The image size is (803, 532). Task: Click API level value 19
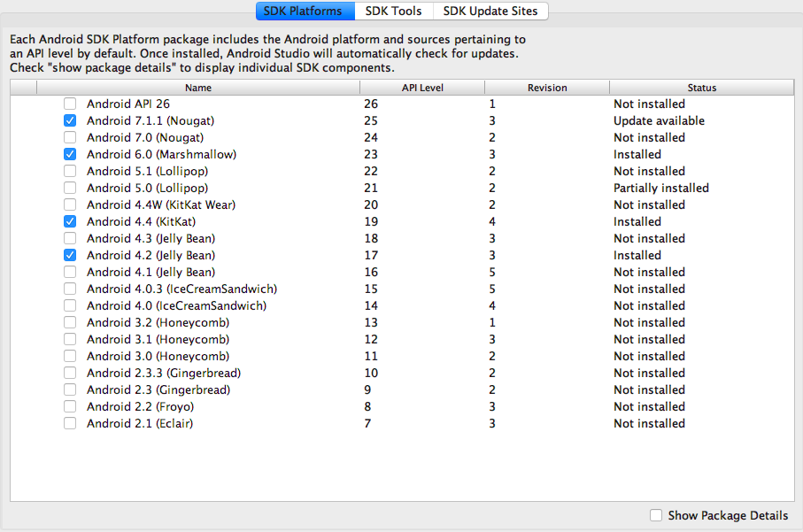tap(371, 221)
